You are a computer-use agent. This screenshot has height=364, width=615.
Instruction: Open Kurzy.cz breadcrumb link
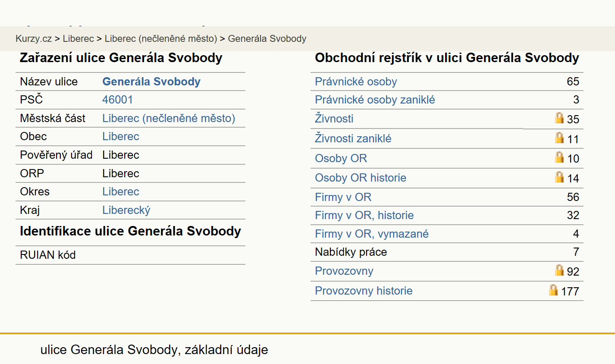pos(34,39)
